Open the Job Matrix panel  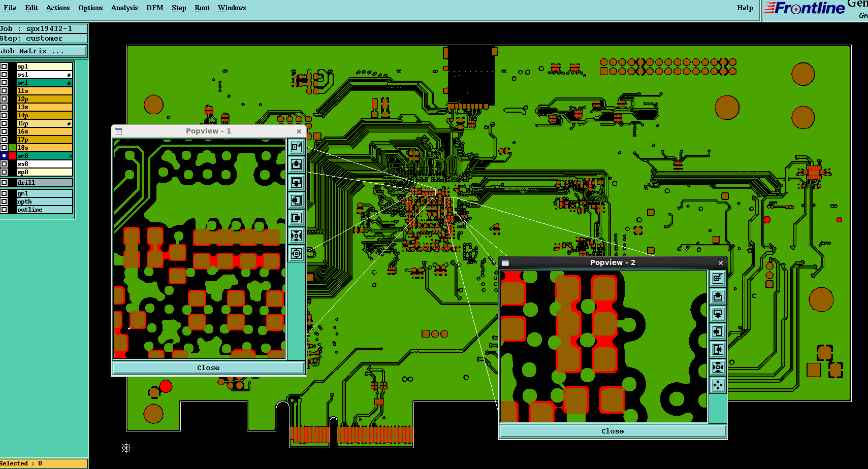click(x=43, y=51)
